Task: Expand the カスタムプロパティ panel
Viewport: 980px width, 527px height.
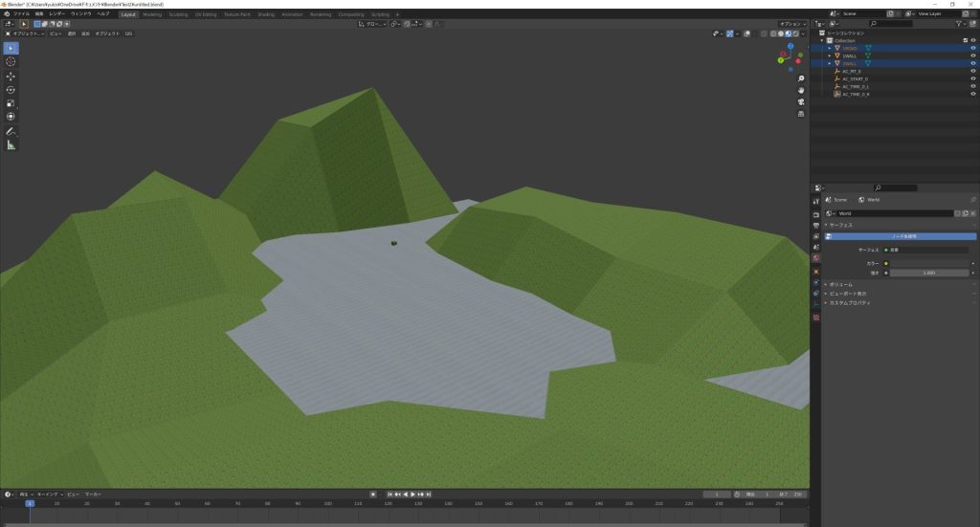Action: (849, 302)
